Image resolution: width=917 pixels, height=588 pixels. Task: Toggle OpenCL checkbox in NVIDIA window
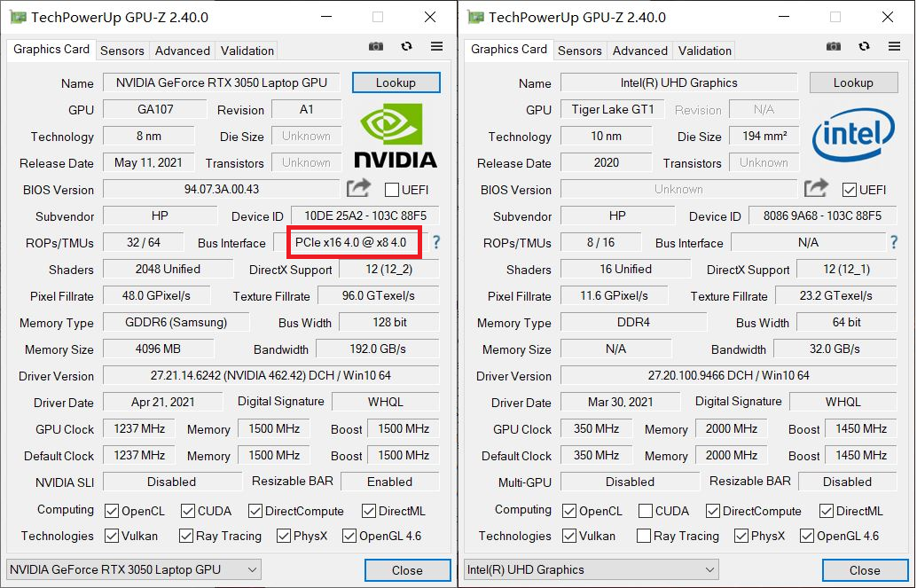[112, 511]
